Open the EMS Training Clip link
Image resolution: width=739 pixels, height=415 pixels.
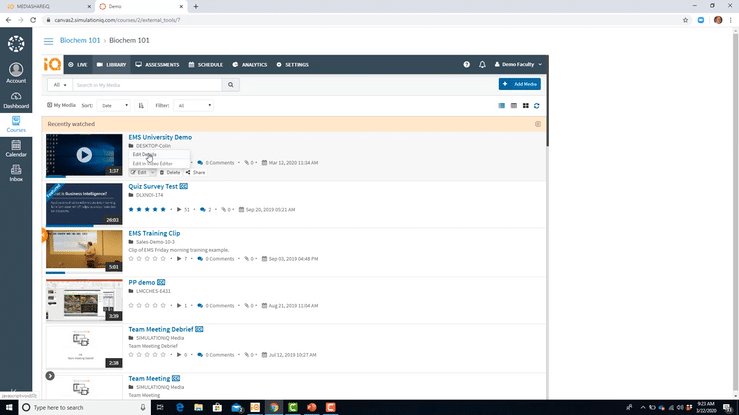154,233
